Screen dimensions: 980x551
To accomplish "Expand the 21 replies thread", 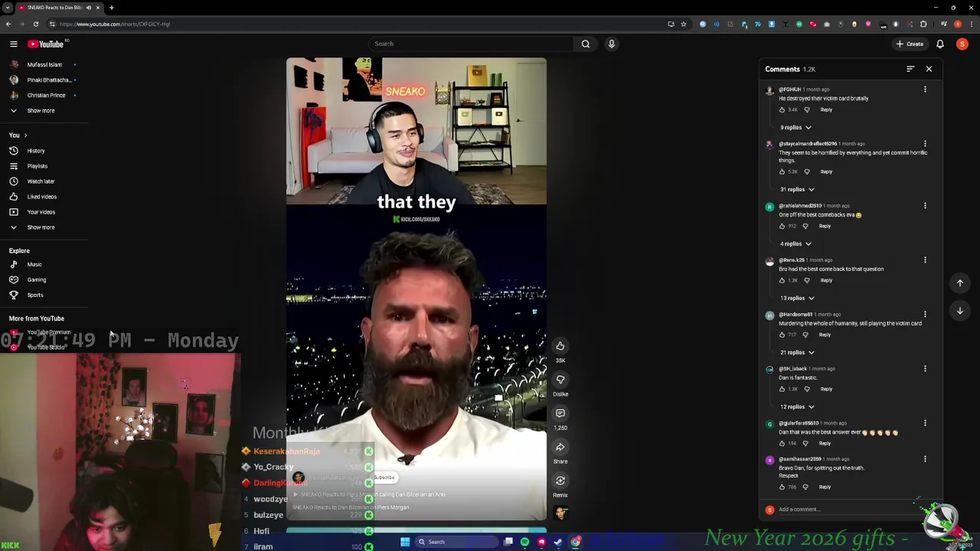I will [797, 352].
